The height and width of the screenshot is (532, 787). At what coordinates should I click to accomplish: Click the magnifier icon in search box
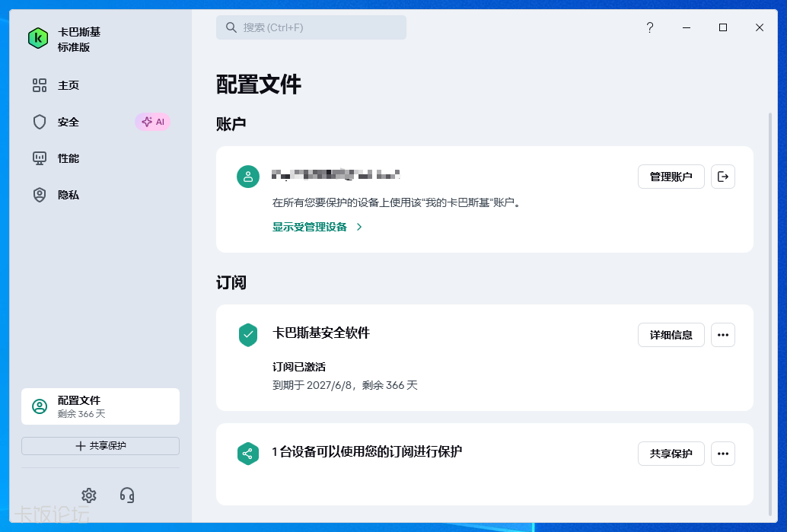coord(231,27)
